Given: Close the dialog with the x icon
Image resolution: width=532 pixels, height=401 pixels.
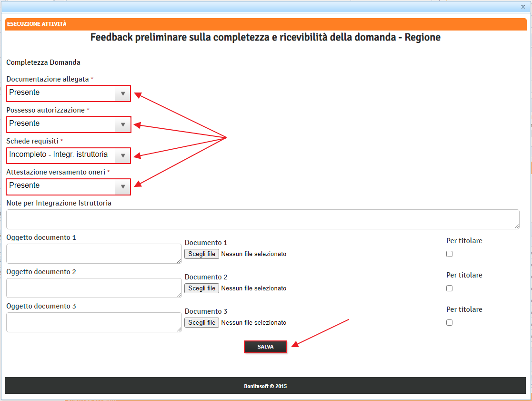Looking at the screenshot, I should (x=523, y=7).
